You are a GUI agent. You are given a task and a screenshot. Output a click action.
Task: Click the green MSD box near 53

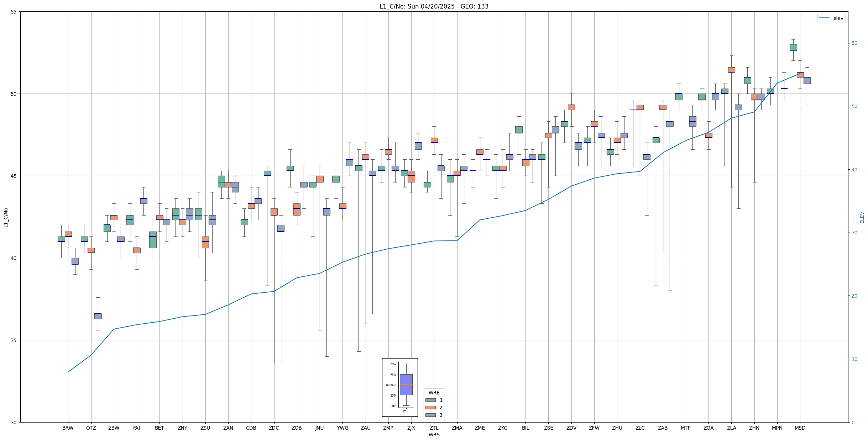pyautogui.click(x=793, y=48)
